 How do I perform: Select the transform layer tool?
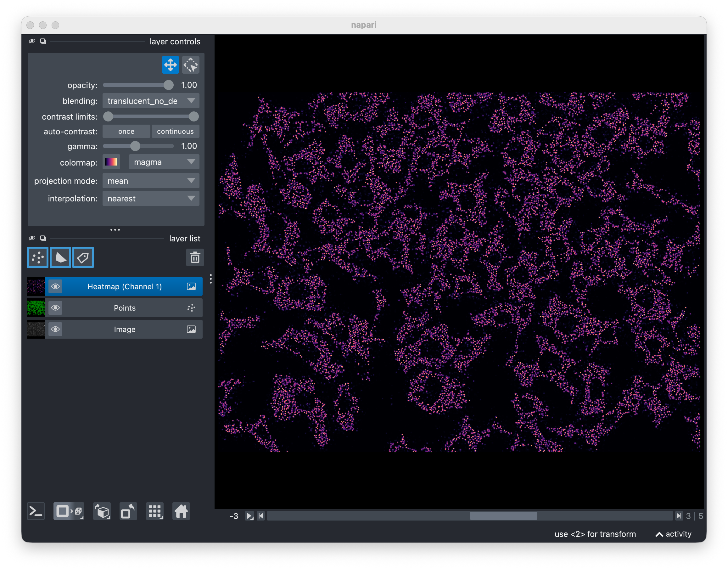coord(191,65)
